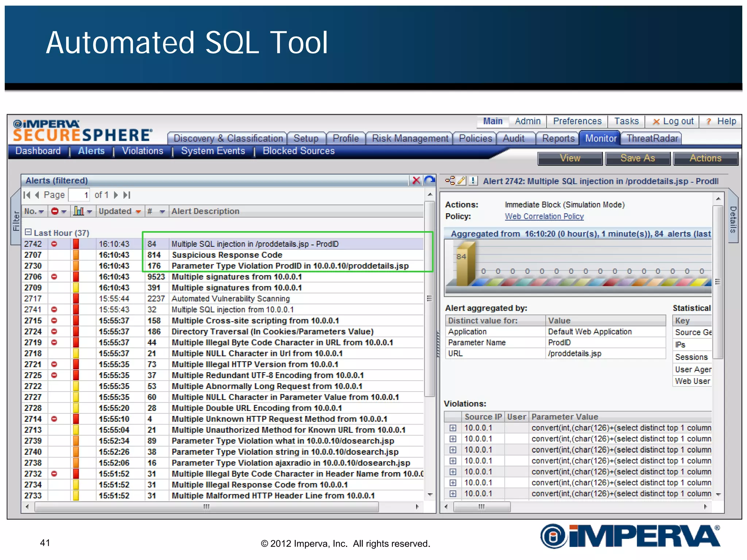
Task: Expand second 10.0.0.1 violation row
Action: 453,439
